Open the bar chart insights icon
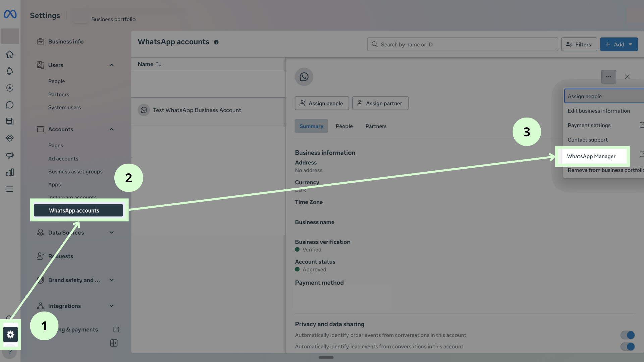The width and height of the screenshot is (644, 362). (x=10, y=172)
